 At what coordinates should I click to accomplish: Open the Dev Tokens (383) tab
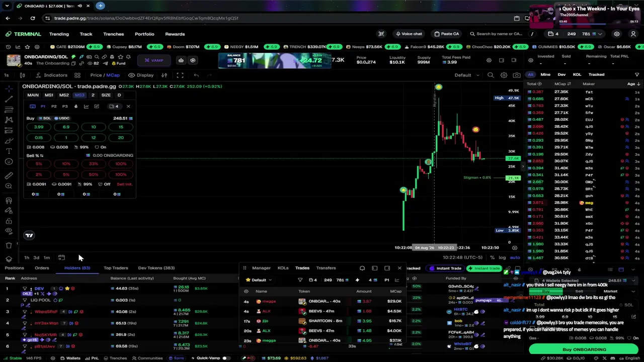click(156, 268)
